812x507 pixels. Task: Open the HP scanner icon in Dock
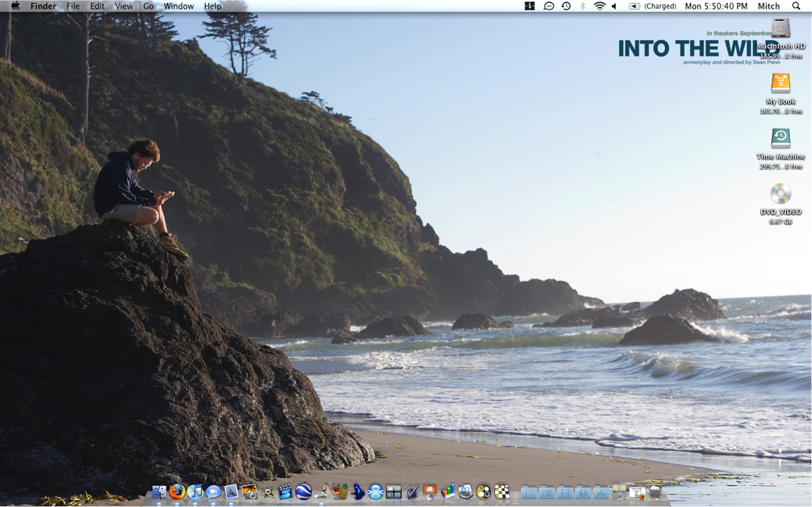[466, 492]
